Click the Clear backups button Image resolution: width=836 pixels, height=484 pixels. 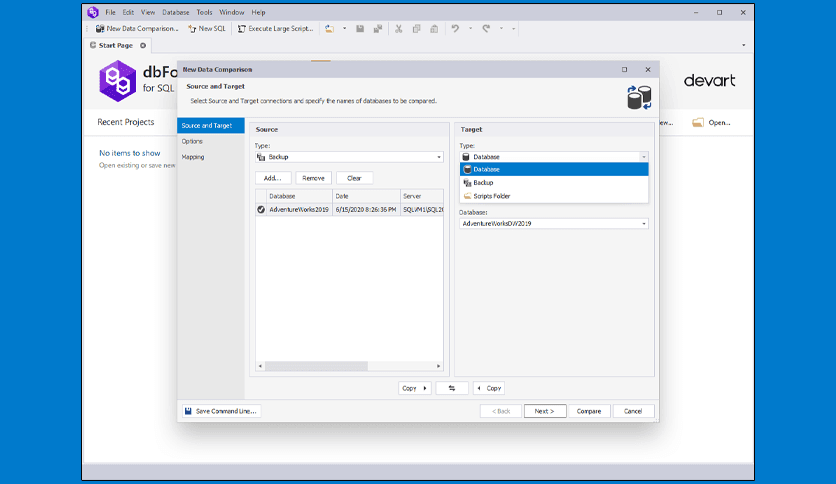(354, 178)
